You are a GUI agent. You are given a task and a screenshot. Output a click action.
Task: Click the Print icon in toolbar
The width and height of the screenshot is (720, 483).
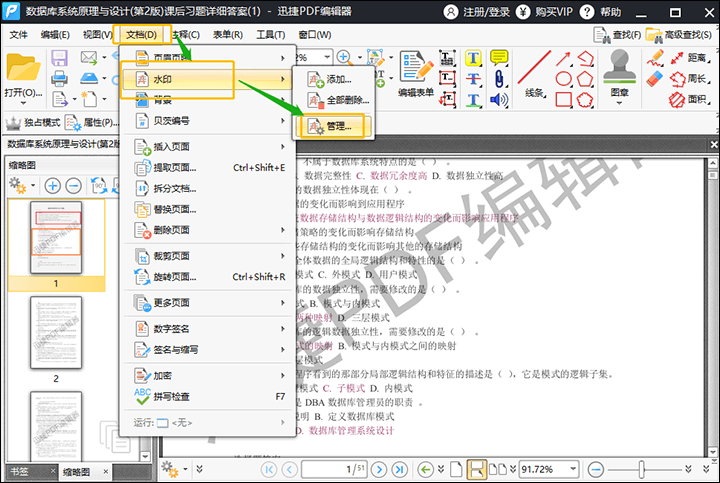(x=59, y=79)
